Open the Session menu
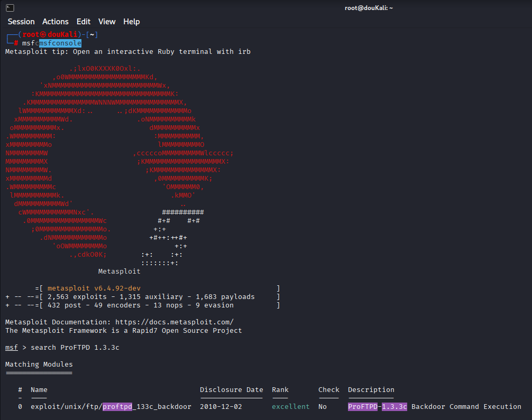The image size is (532, 420). 21,22
